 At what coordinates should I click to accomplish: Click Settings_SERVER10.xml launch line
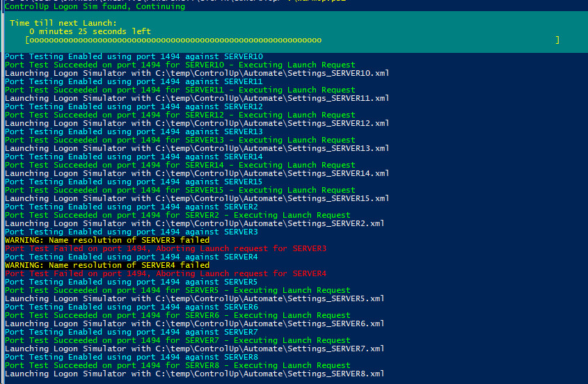197,73
